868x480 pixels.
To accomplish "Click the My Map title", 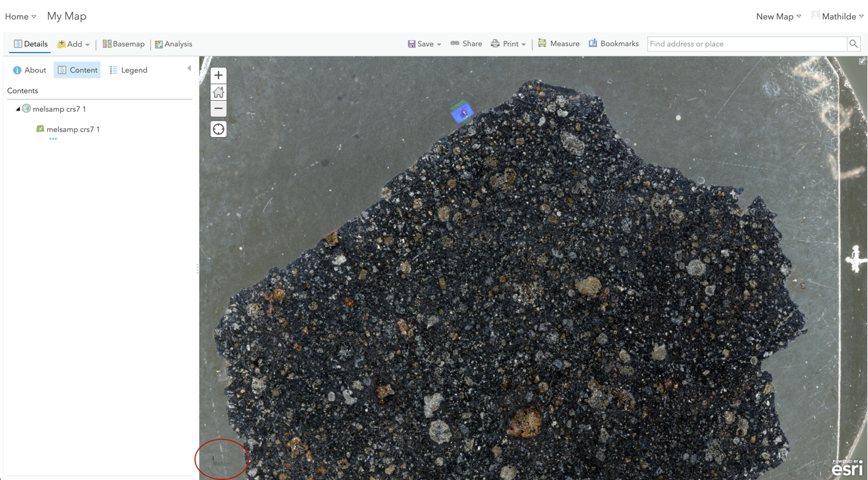I will tap(67, 16).
